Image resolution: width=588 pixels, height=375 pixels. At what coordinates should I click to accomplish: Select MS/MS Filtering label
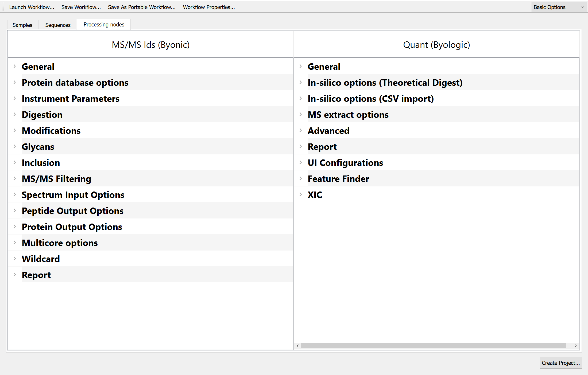(x=57, y=179)
